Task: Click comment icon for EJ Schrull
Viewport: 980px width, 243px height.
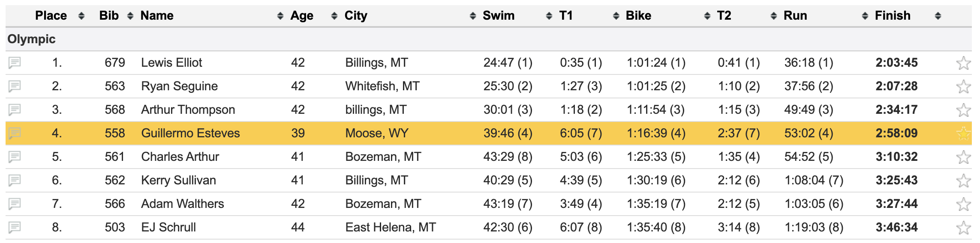Action: tap(15, 228)
